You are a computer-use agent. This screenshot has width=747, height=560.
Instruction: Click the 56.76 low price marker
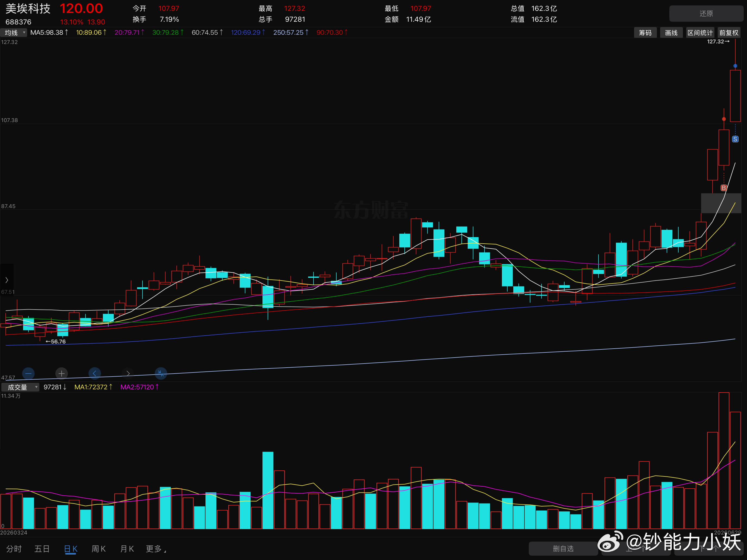tap(56, 342)
